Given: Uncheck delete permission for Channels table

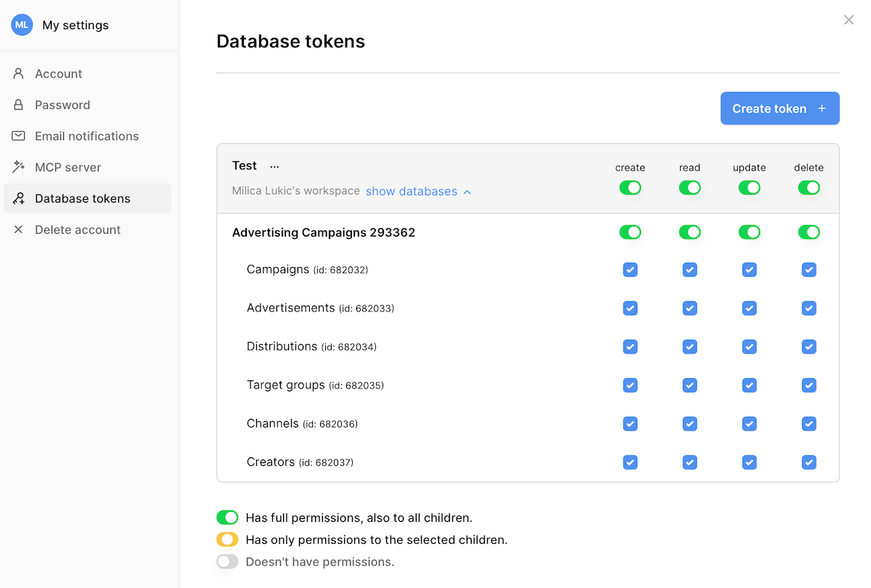Looking at the screenshot, I should [809, 423].
